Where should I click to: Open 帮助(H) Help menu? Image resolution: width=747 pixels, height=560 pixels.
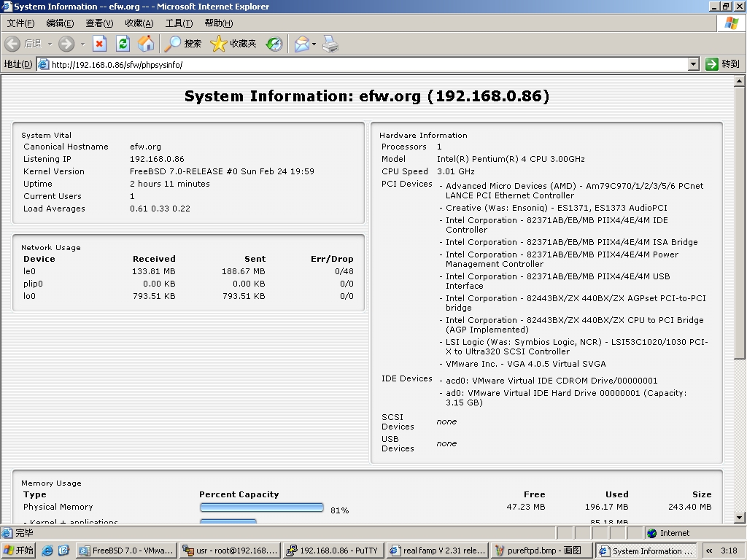[x=219, y=23]
